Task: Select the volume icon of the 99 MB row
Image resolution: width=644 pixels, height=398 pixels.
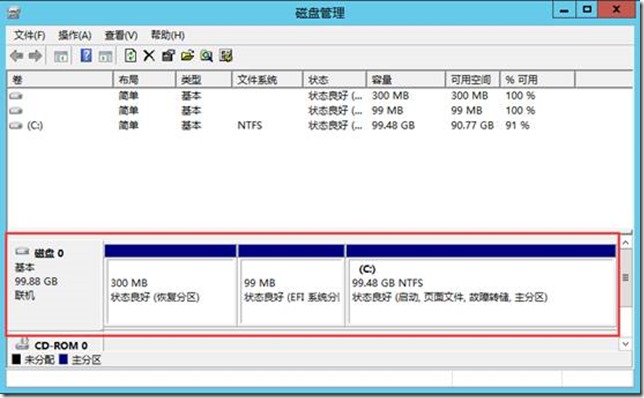Action: [16, 110]
